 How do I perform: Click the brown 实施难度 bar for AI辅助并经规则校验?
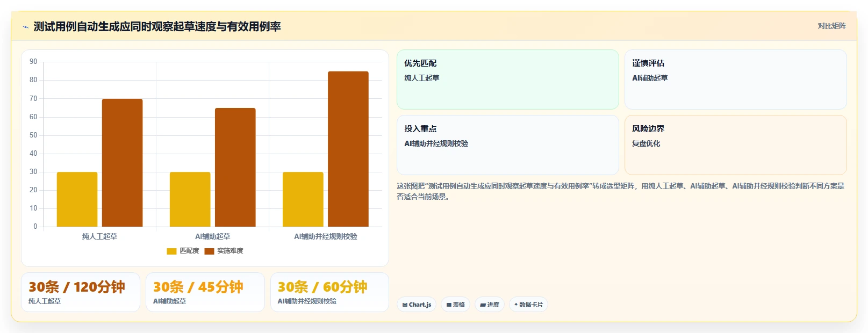click(348, 149)
